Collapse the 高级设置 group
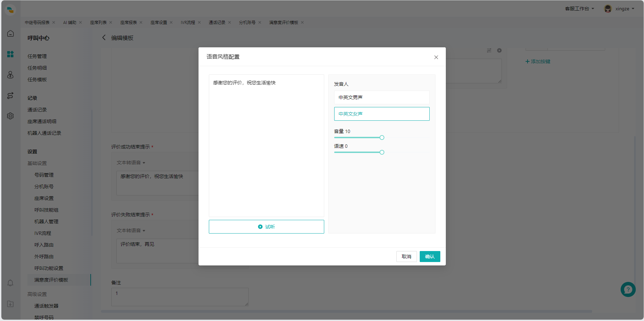 (37, 294)
